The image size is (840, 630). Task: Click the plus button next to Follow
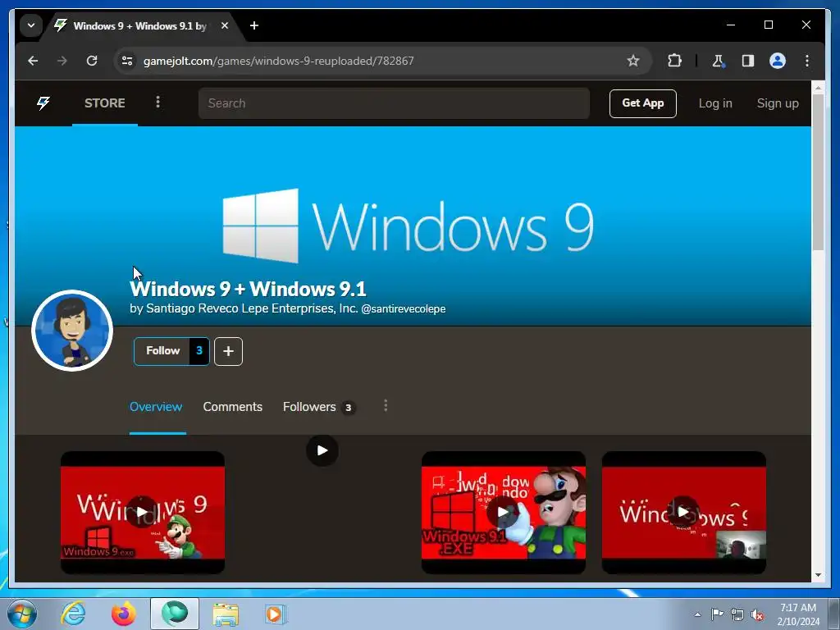point(228,351)
